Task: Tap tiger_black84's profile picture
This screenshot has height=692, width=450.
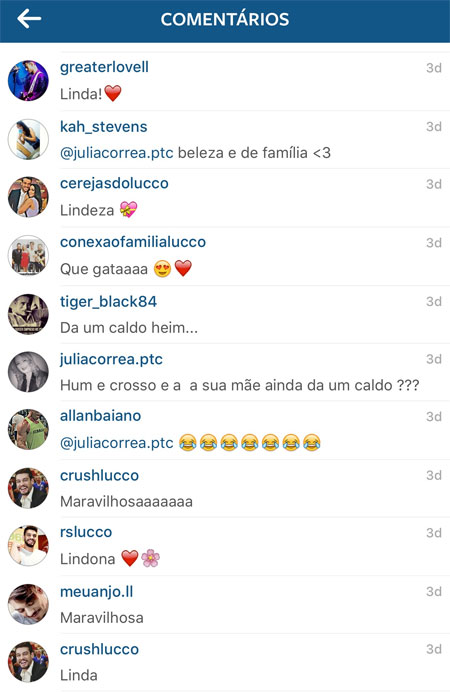Action: (28, 314)
